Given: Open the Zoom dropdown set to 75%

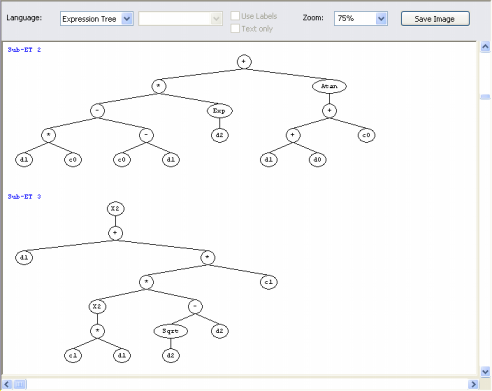Looking at the screenshot, I should 361,19.
